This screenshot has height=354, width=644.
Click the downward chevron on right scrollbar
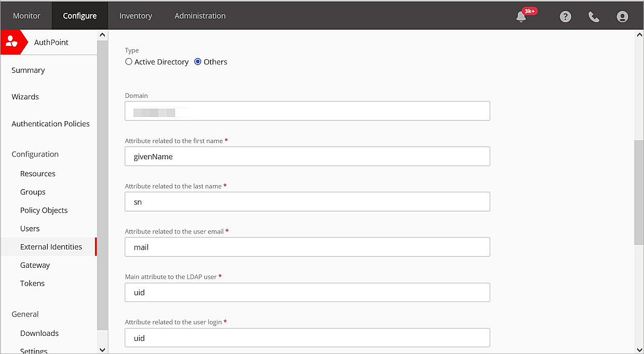[639, 349]
